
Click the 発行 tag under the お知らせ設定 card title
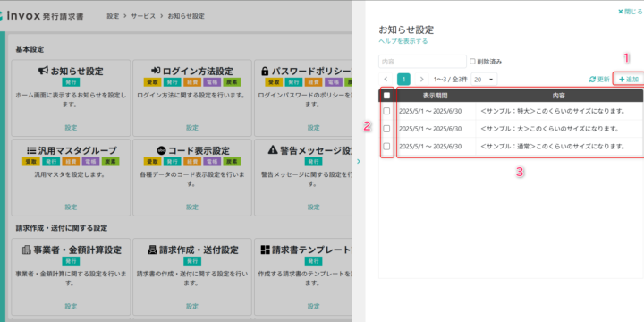coord(71,82)
